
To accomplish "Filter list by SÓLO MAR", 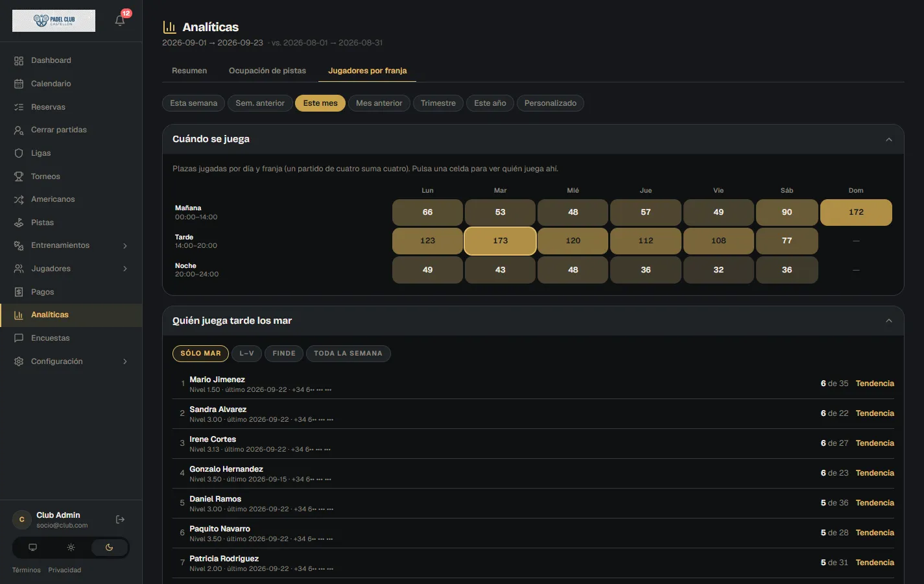I will point(200,354).
